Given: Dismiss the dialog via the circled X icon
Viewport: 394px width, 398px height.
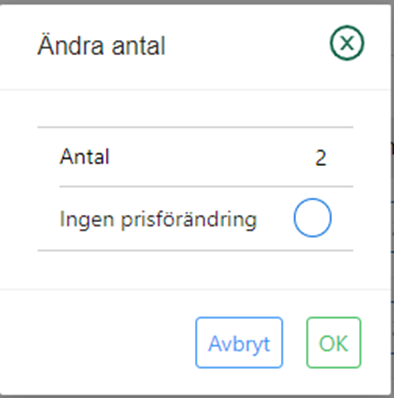Looking at the screenshot, I should (347, 43).
